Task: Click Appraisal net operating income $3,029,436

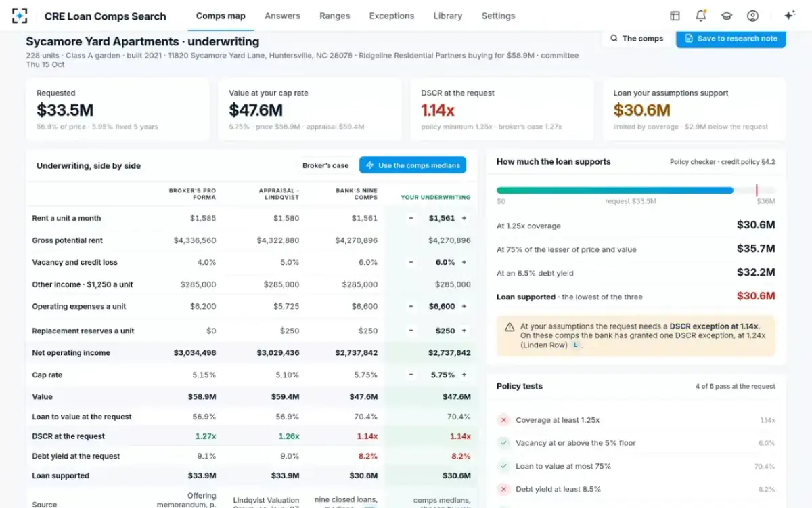Action: pyautogui.click(x=278, y=353)
